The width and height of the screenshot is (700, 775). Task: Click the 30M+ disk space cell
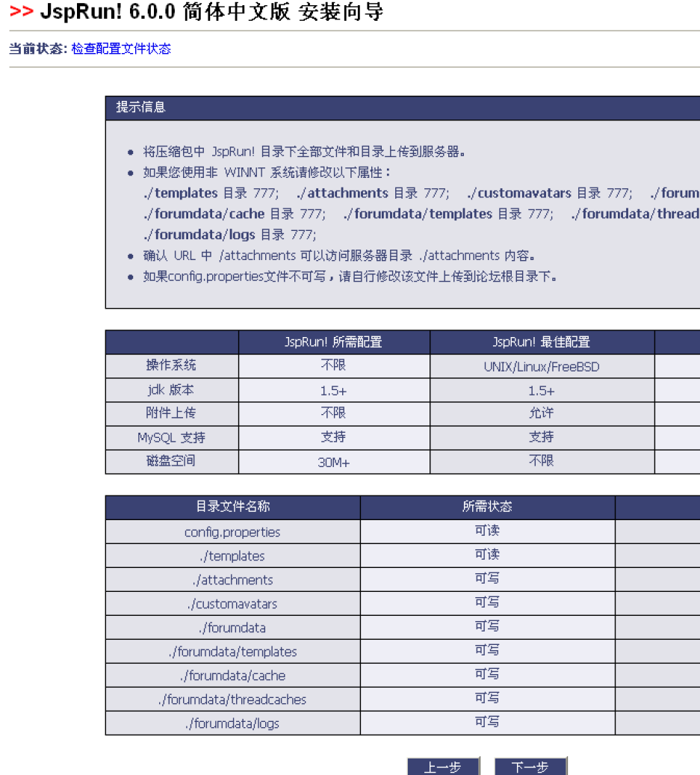click(x=333, y=462)
